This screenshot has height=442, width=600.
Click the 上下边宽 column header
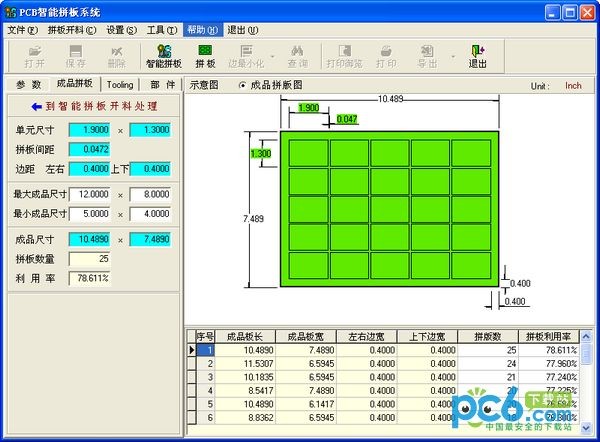point(427,337)
